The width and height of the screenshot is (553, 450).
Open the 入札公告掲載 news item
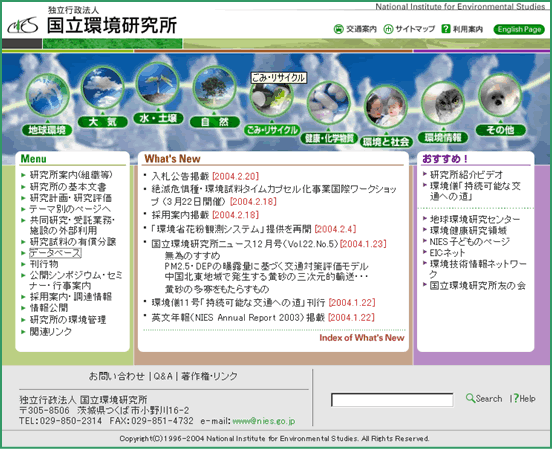[180, 176]
